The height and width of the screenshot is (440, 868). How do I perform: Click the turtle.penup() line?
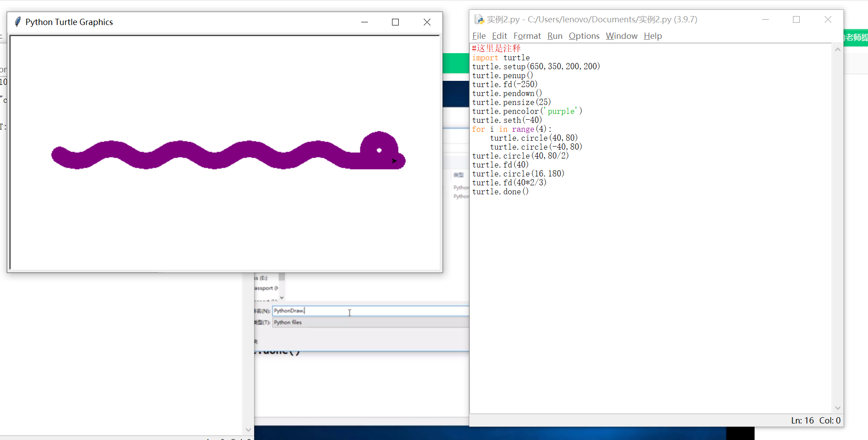click(503, 75)
